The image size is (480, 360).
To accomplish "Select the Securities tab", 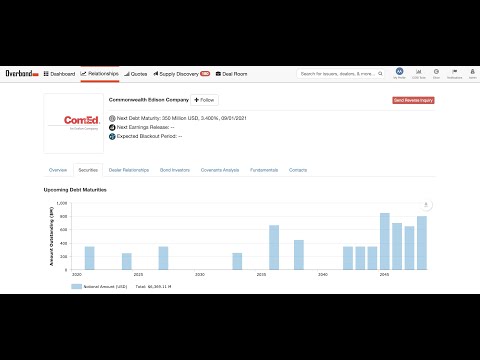I will (88, 170).
